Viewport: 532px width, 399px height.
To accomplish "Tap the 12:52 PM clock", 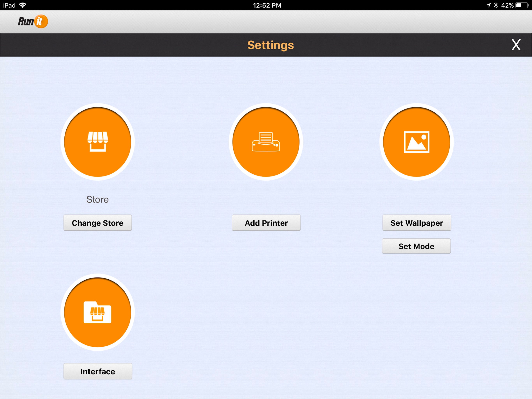I will (x=267, y=5).
